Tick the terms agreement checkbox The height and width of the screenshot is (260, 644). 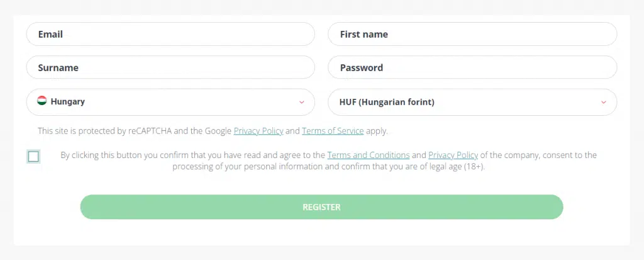(x=33, y=157)
